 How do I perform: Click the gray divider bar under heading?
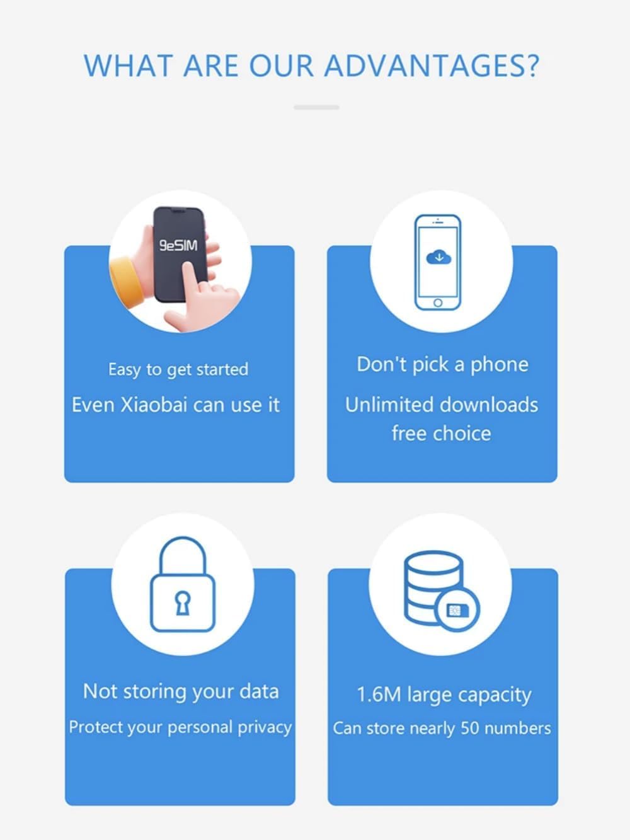(316, 107)
